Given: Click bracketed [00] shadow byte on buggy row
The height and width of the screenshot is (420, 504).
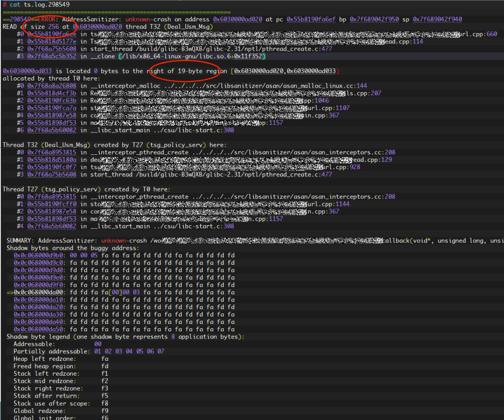Looking at the screenshot, I should pyautogui.click(x=115, y=292).
